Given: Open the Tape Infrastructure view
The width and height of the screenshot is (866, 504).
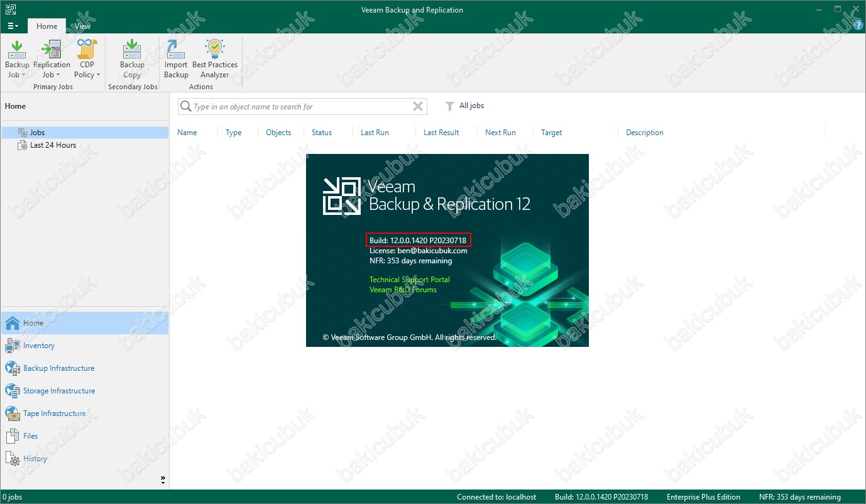Looking at the screenshot, I should (85, 414).
